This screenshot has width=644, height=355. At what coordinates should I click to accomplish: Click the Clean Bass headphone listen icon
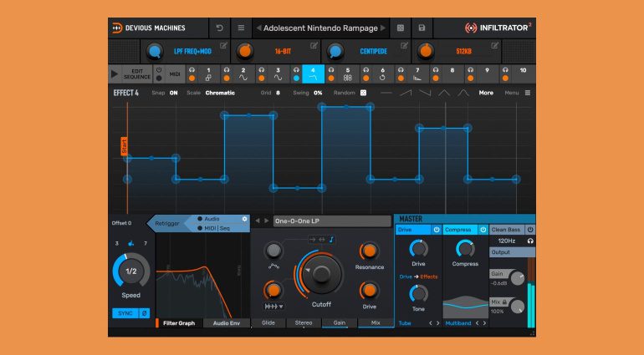coord(530,241)
